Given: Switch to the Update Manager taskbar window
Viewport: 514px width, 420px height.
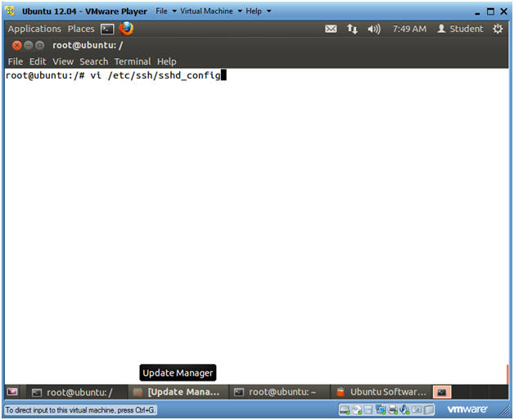Looking at the screenshot, I should click(178, 392).
